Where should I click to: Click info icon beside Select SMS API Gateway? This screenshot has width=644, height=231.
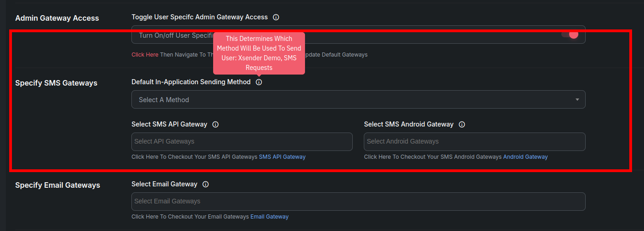coord(215,124)
